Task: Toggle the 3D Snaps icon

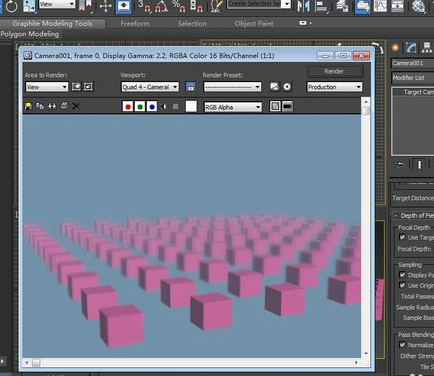Action: click(144, 6)
